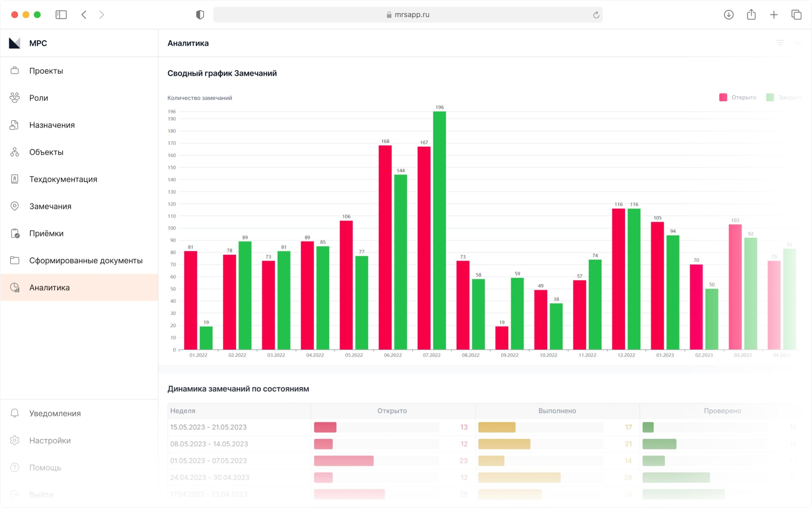The image size is (812, 508).
Task: Click the Сводный график Замечаний heading
Action: coord(222,73)
